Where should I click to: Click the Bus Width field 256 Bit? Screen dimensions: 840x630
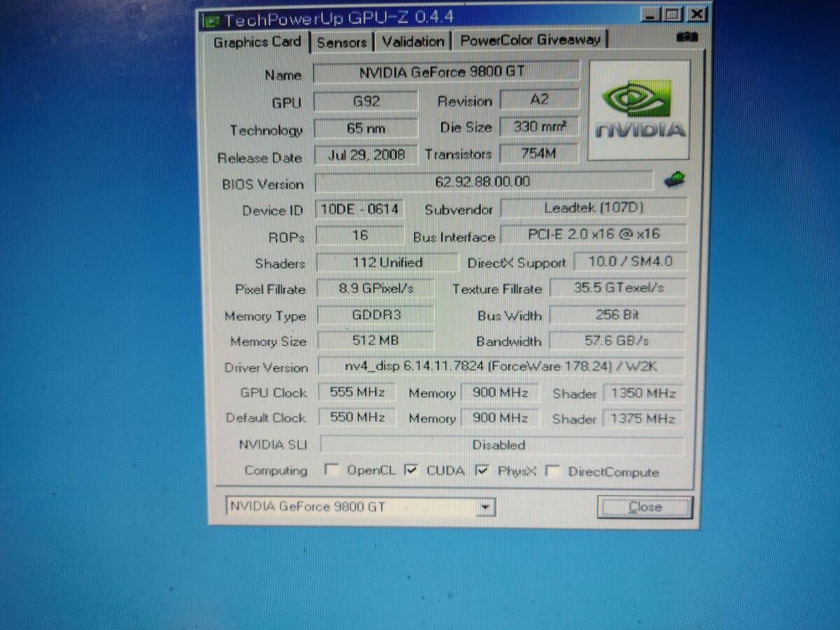click(x=617, y=315)
